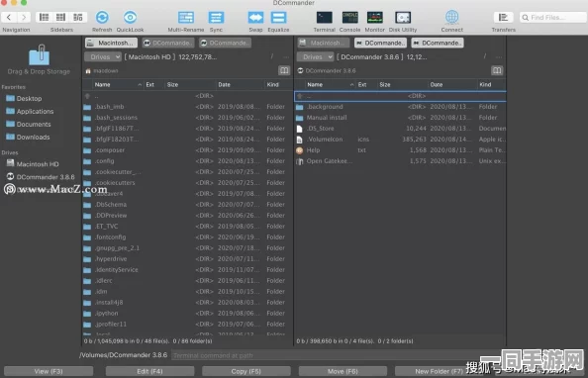Select the .composer folder row
Viewport: 588px width, 378px height.
tap(187, 150)
